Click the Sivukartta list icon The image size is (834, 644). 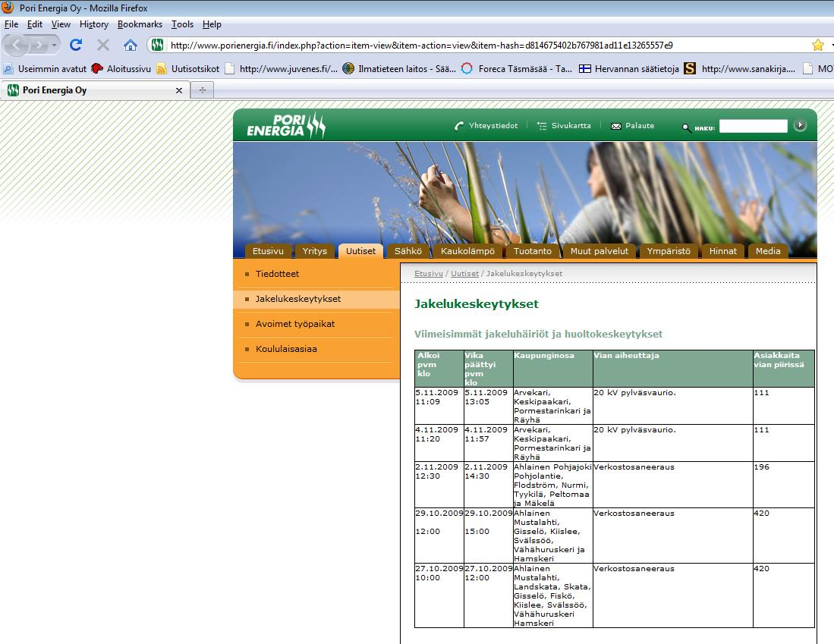[542, 126]
